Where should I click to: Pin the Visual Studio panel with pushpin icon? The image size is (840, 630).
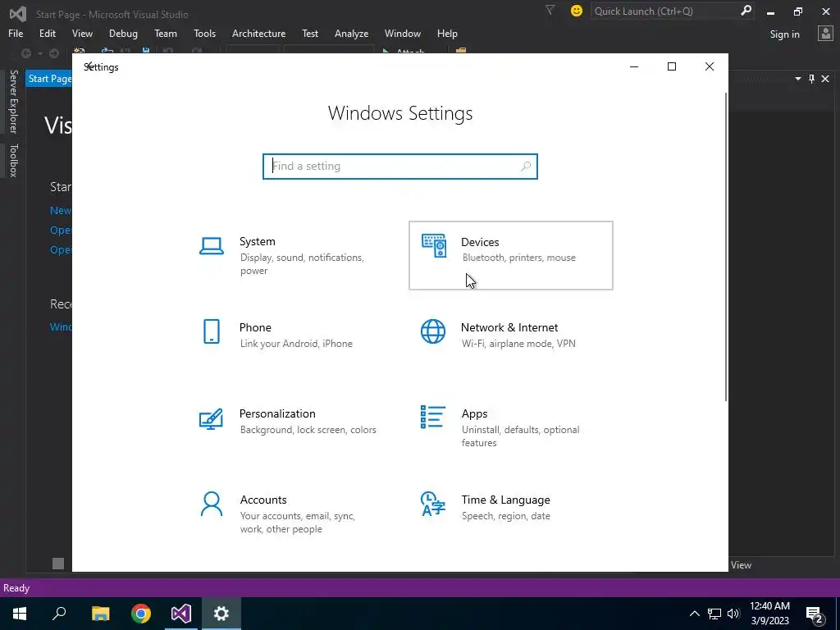(x=811, y=79)
